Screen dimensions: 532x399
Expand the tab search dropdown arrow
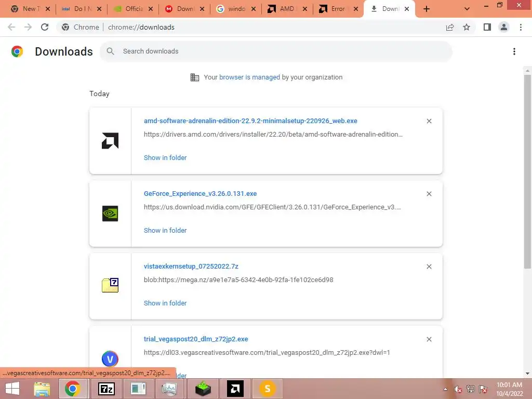point(467,9)
